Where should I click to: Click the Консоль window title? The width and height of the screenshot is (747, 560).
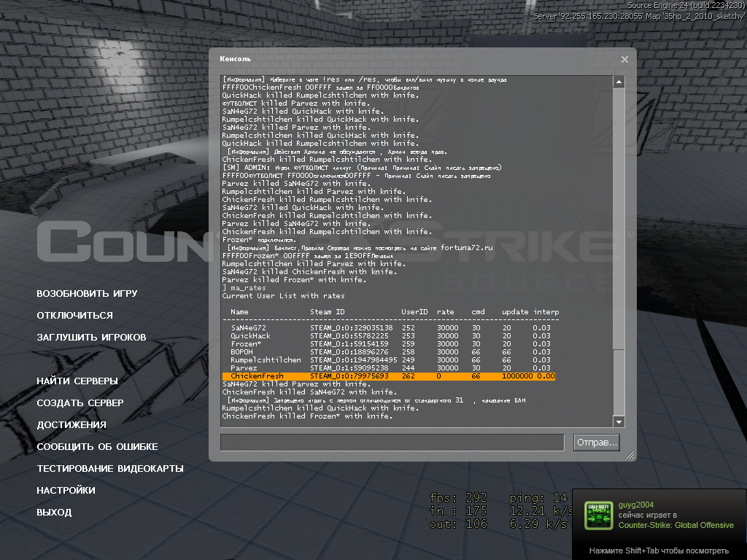point(235,59)
